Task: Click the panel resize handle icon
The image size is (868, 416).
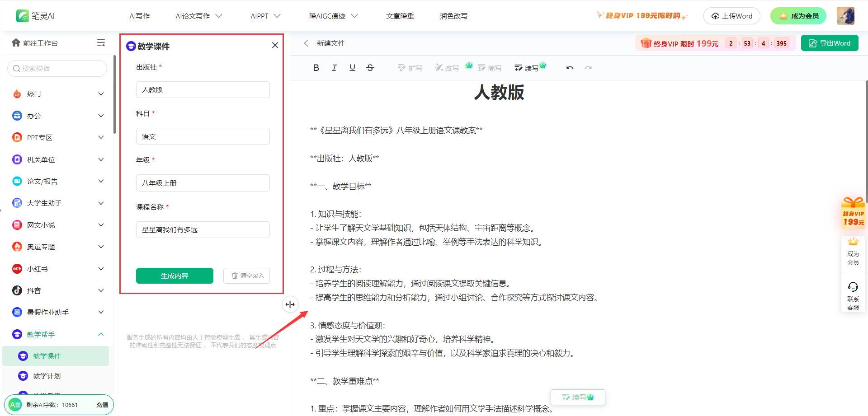Action: (x=290, y=304)
